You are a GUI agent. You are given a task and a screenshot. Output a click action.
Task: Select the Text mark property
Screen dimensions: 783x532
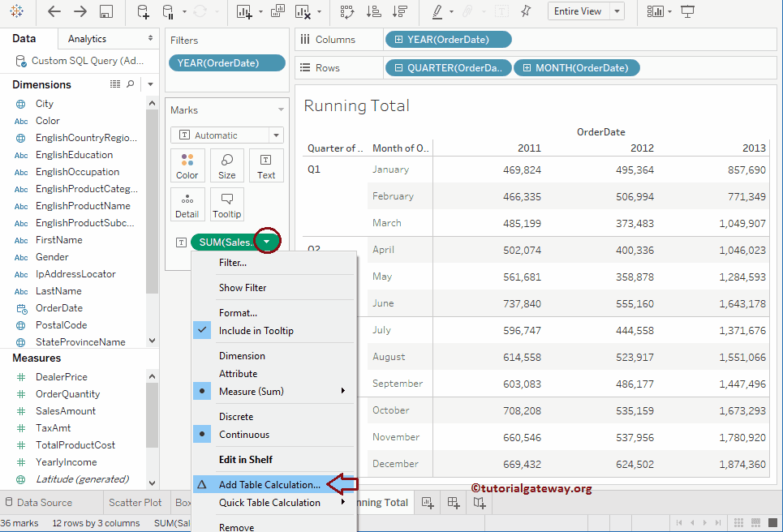[x=265, y=165]
